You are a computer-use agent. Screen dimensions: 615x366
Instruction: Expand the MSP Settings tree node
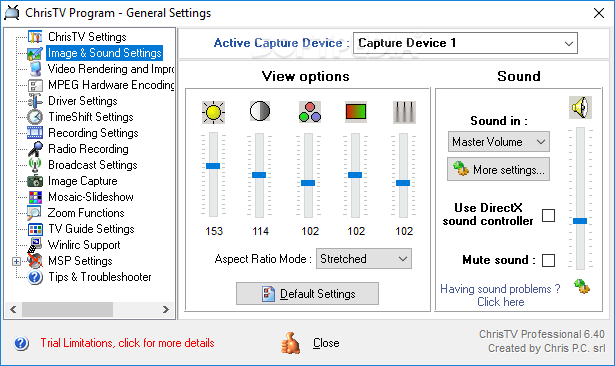(16, 261)
